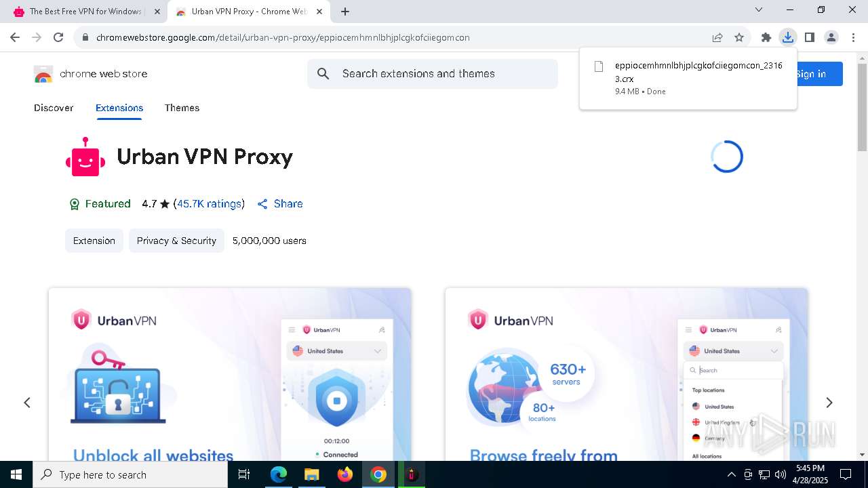Open the taskbar clock and date
This screenshot has width=868, height=488.
pos(811,474)
